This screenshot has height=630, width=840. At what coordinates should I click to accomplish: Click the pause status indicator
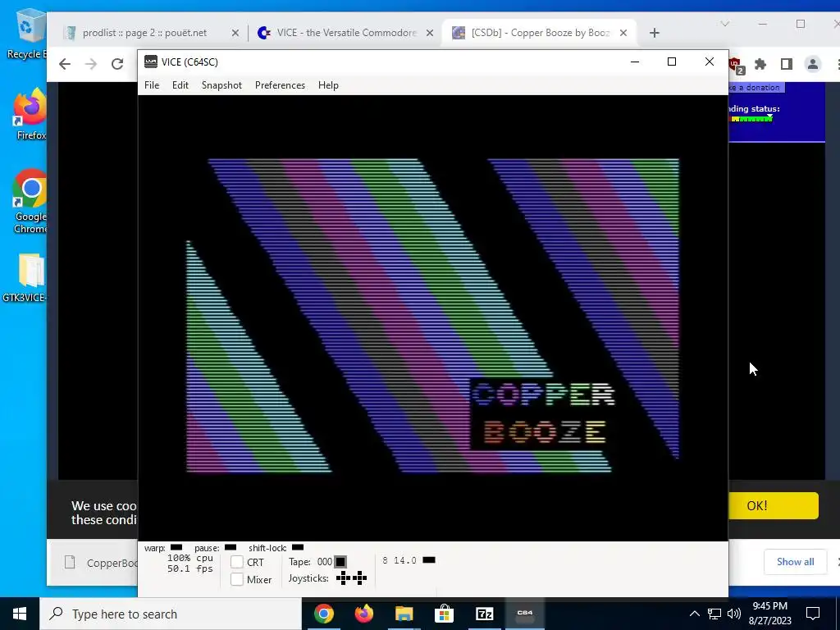coord(231,547)
